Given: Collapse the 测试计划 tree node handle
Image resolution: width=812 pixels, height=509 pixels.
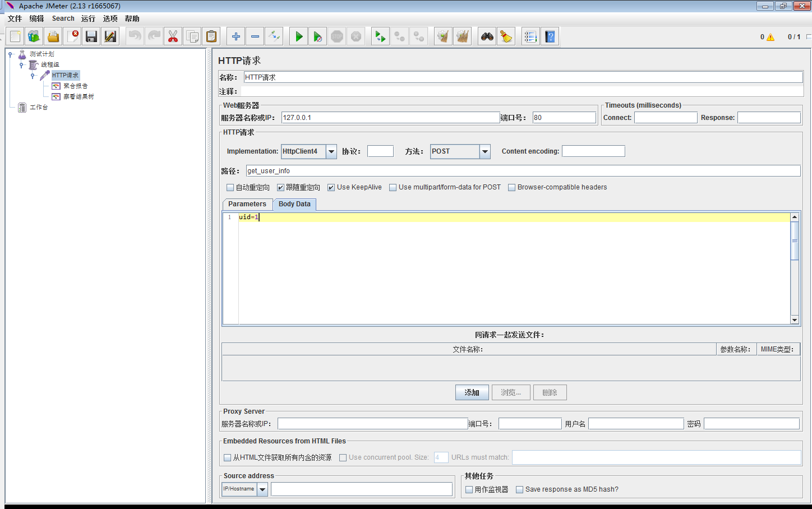Looking at the screenshot, I should click(10, 54).
